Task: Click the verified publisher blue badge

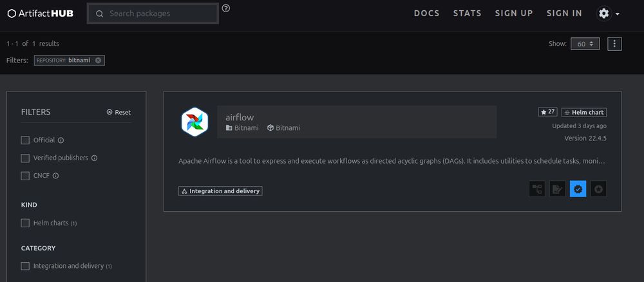Action: coord(578,189)
